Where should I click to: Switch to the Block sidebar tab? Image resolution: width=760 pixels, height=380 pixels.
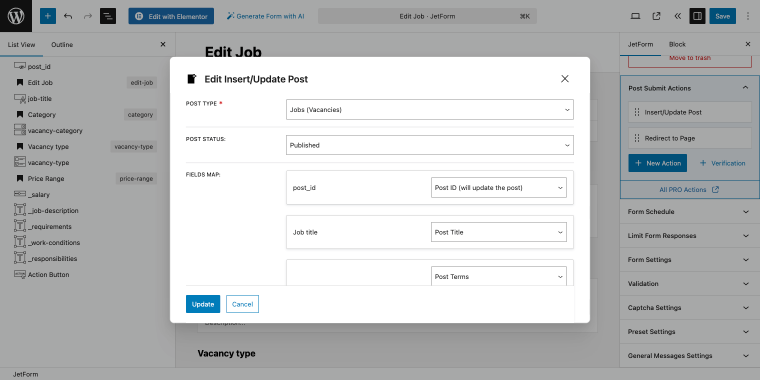pos(677,44)
